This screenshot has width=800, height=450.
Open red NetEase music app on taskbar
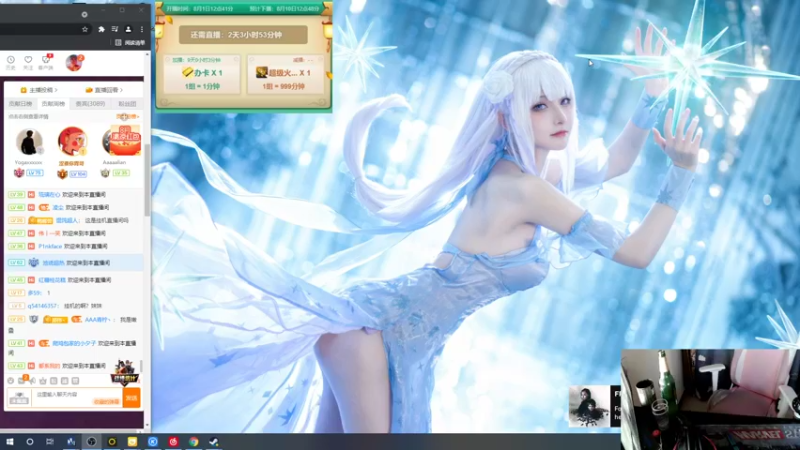click(x=173, y=442)
